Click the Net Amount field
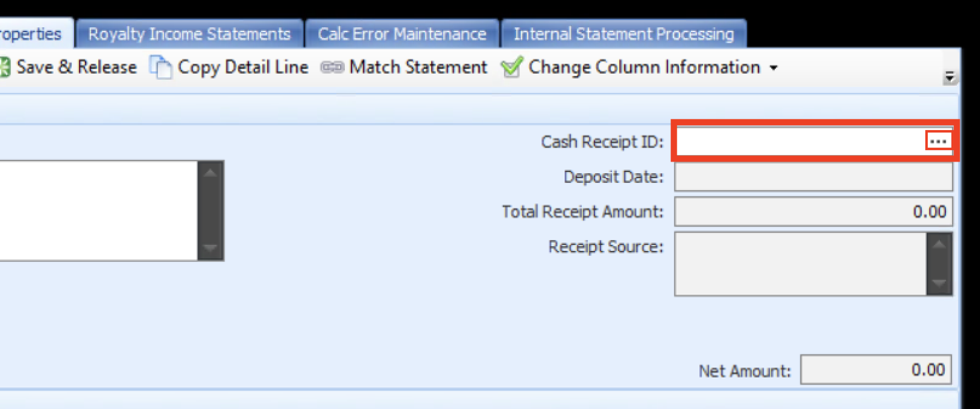This screenshot has height=409, width=980. 875,370
